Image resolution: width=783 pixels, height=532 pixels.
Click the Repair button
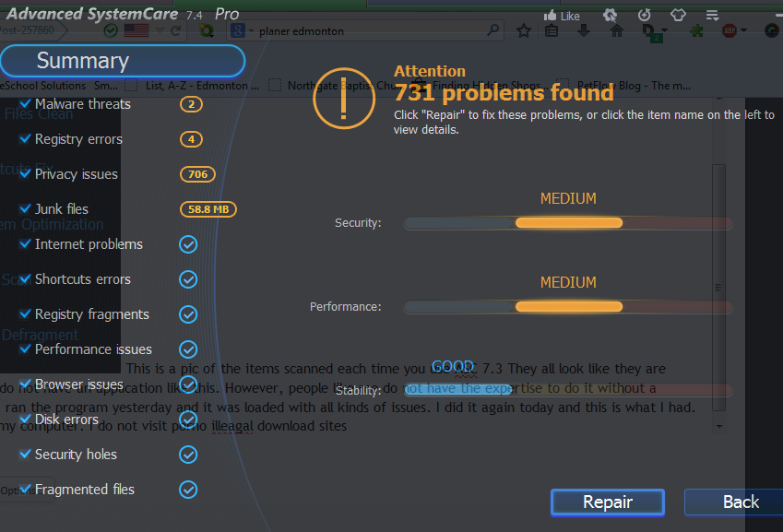(608, 502)
